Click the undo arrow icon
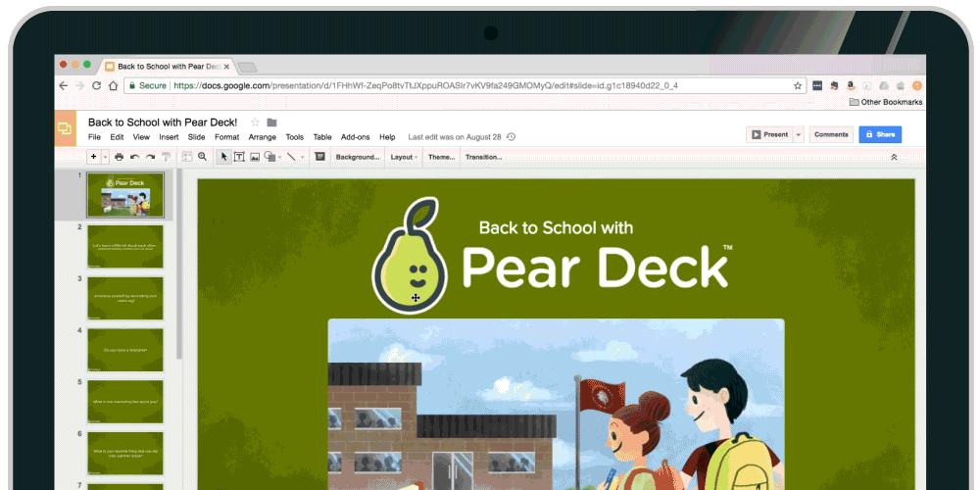 coord(134,157)
